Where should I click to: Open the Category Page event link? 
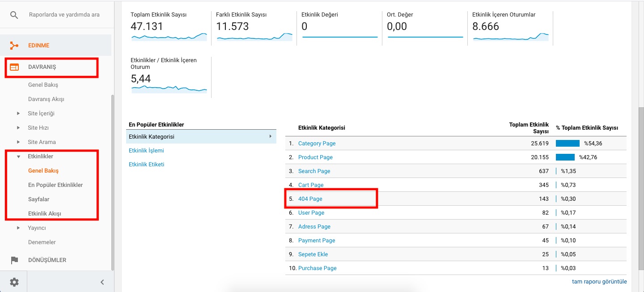(x=317, y=144)
